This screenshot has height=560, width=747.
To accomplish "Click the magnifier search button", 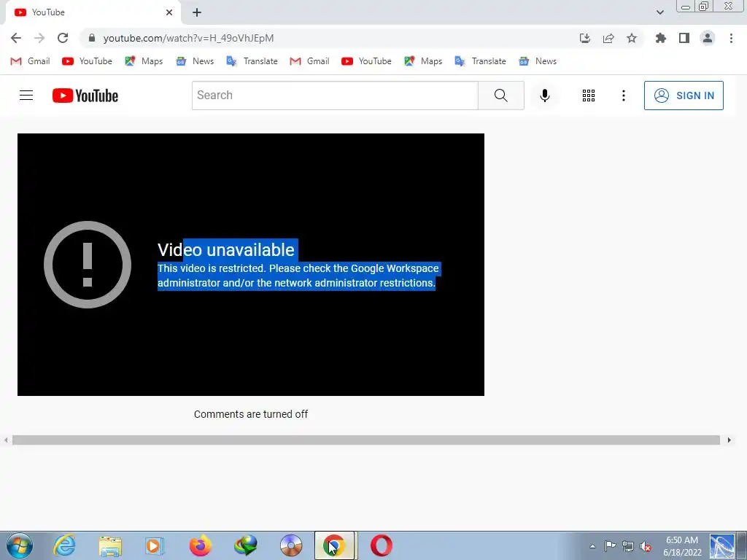I will pos(500,96).
